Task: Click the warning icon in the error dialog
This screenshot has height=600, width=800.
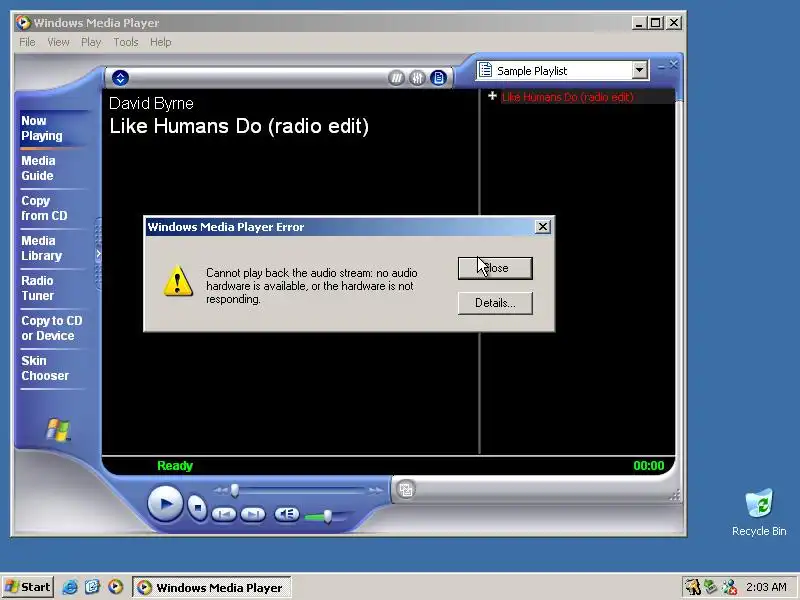Action: (x=178, y=281)
